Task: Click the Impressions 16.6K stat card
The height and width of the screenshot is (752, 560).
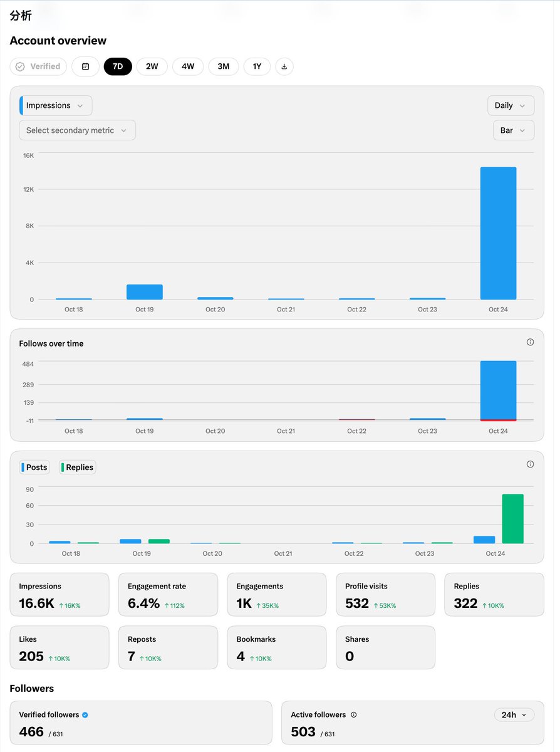Action: (x=60, y=595)
